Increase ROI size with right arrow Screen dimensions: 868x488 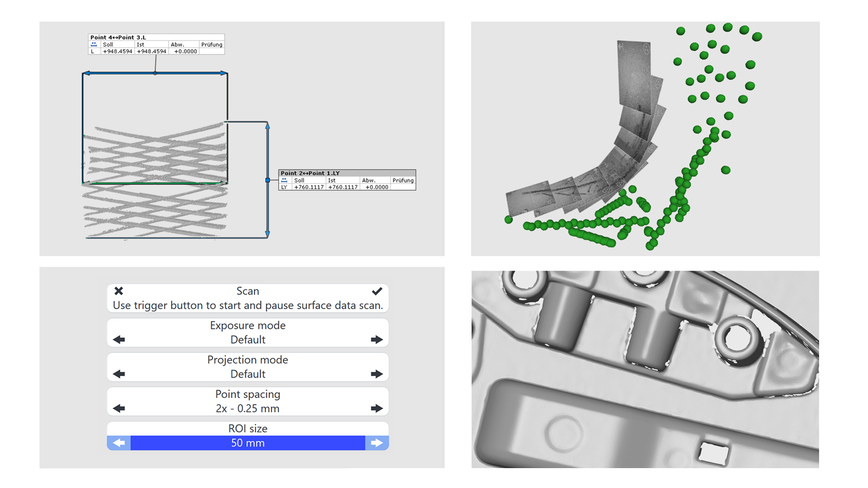tap(377, 443)
